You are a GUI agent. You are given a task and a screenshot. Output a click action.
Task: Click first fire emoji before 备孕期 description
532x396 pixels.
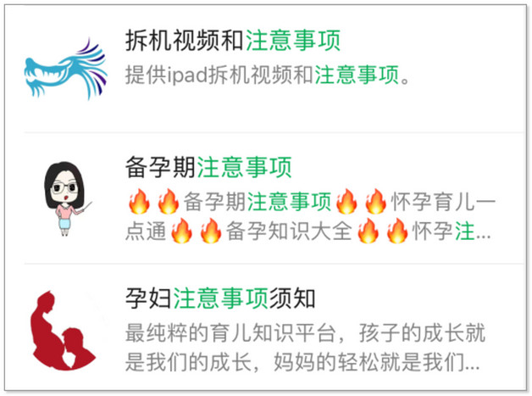coord(139,202)
